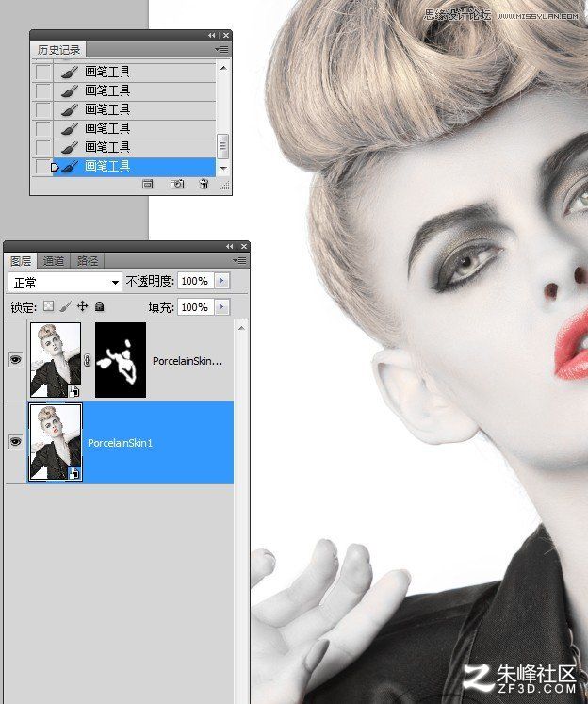Delete current history state with trash icon
Image resolution: width=588 pixels, height=704 pixels.
coord(204,184)
